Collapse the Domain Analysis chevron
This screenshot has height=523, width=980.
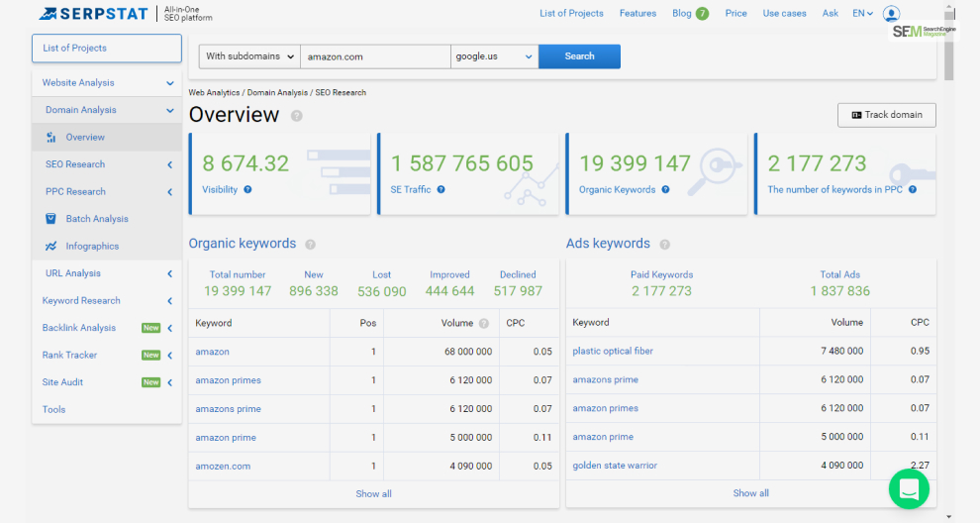click(x=170, y=111)
